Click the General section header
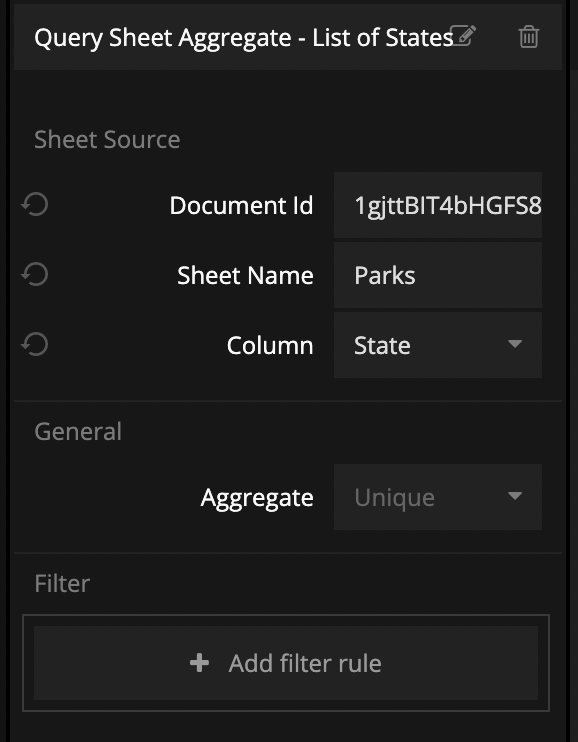 tap(78, 432)
